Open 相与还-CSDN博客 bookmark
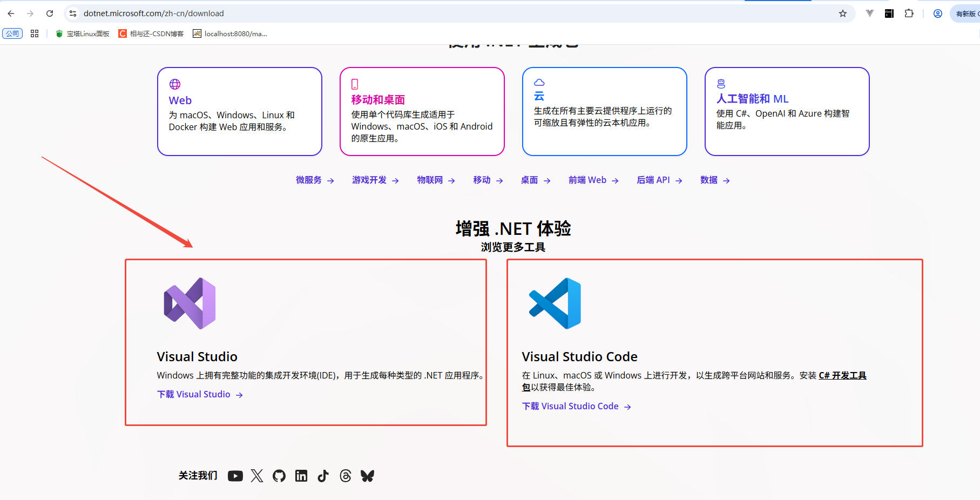This screenshot has height=500, width=980. pyautogui.click(x=151, y=33)
